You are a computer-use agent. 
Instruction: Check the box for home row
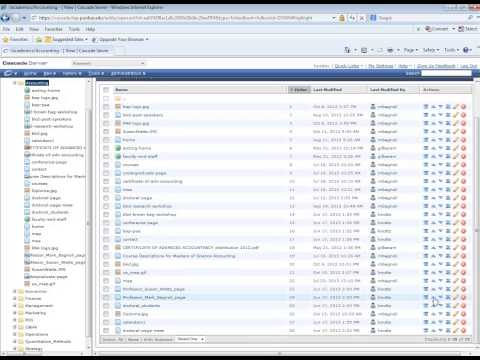click(x=106, y=140)
